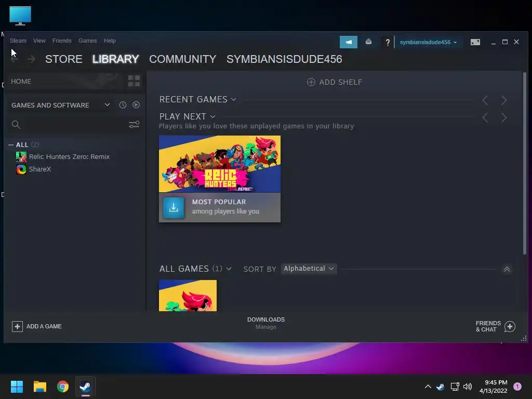The image size is (532, 399).
Task: Click the Relic Hunters Zero sidebar icon
Action: click(21, 157)
